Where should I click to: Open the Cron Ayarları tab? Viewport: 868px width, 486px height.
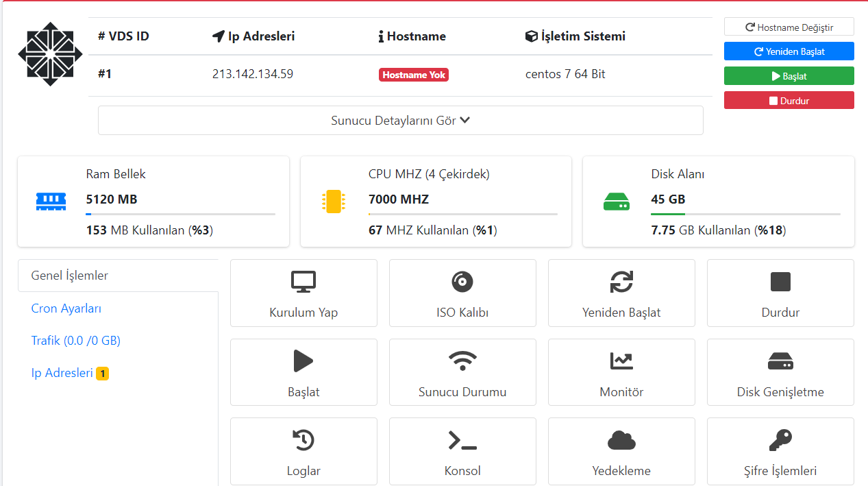[66, 308]
